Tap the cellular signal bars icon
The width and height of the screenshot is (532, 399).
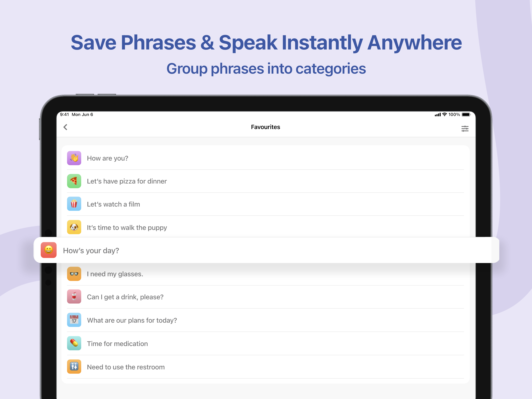point(438,115)
